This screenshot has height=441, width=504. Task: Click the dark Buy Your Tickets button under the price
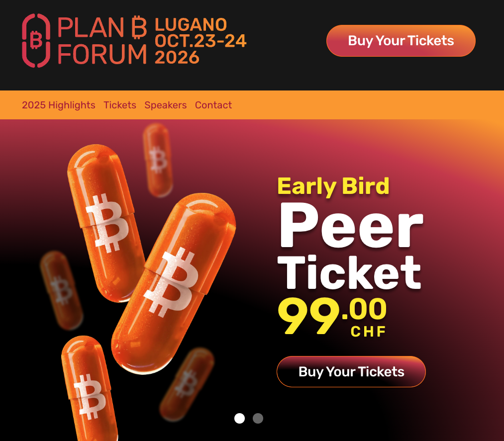[x=351, y=371]
